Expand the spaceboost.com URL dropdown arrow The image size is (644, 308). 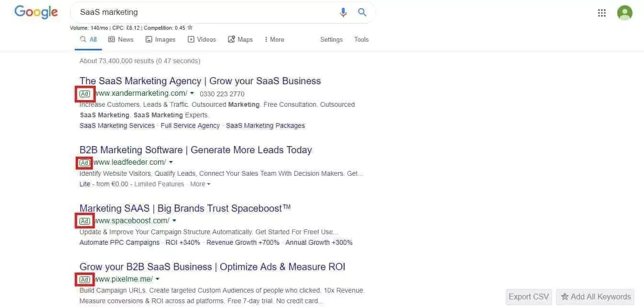click(x=174, y=221)
